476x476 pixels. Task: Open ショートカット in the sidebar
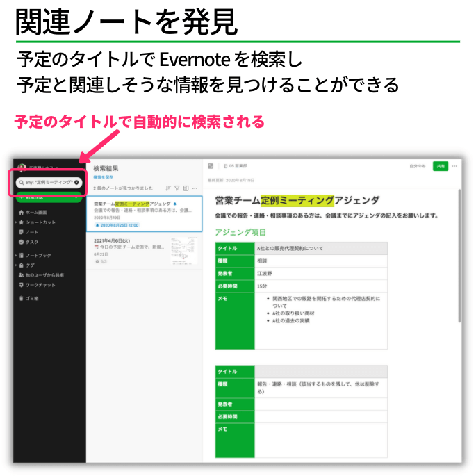tap(37, 222)
